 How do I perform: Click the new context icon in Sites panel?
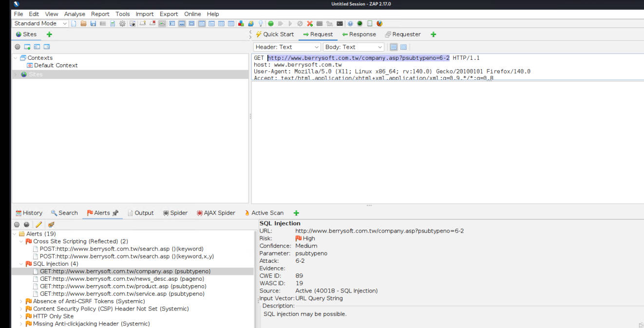(x=27, y=47)
